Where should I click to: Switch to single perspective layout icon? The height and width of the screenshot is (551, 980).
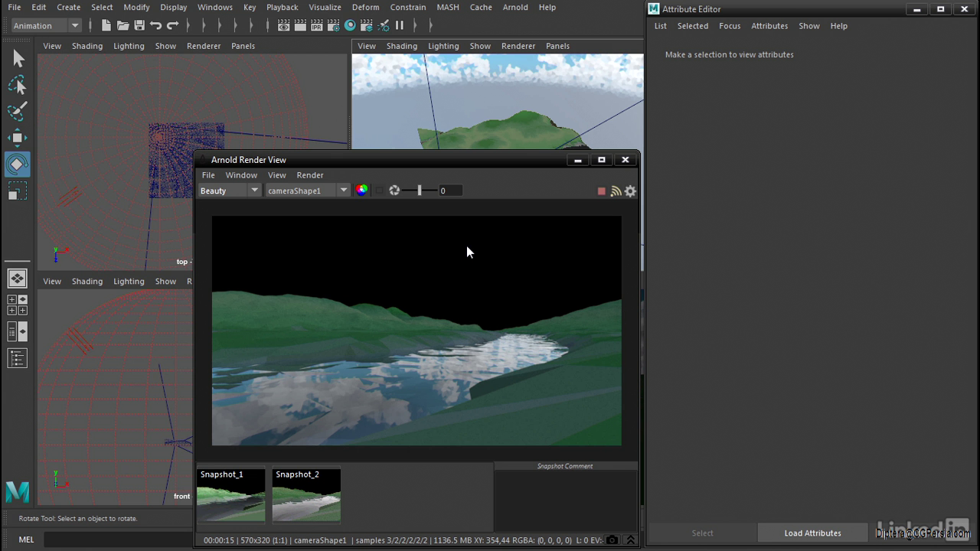pos(17,279)
